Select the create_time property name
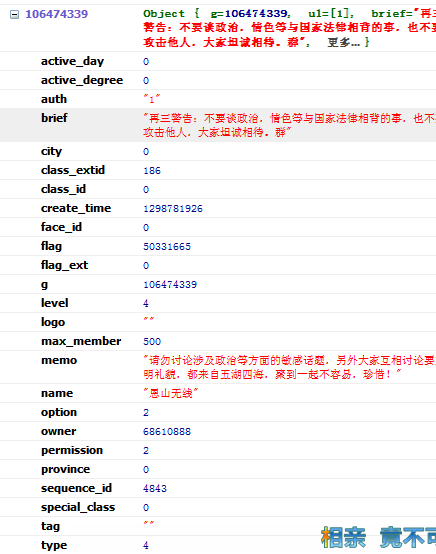This screenshot has width=436, height=554. pyautogui.click(x=76, y=208)
